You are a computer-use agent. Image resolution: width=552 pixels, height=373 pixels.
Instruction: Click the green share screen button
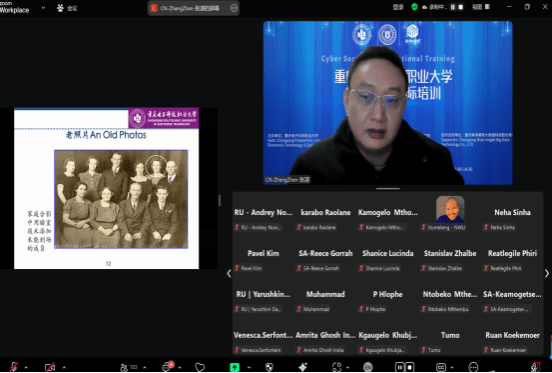pyautogui.click(x=234, y=367)
